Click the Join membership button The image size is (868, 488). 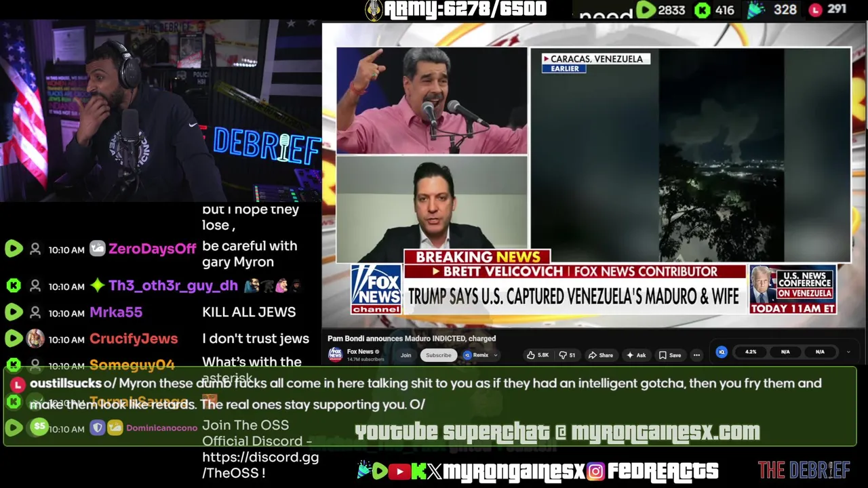(406, 355)
